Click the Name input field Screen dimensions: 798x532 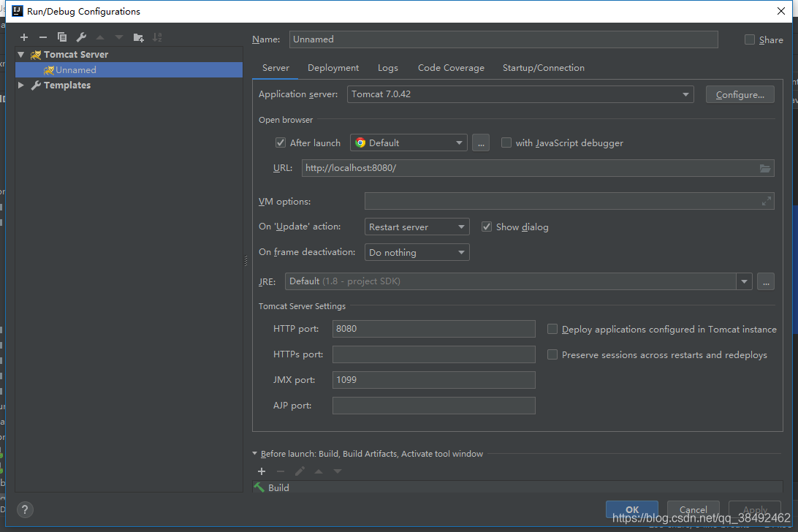pyautogui.click(x=503, y=39)
